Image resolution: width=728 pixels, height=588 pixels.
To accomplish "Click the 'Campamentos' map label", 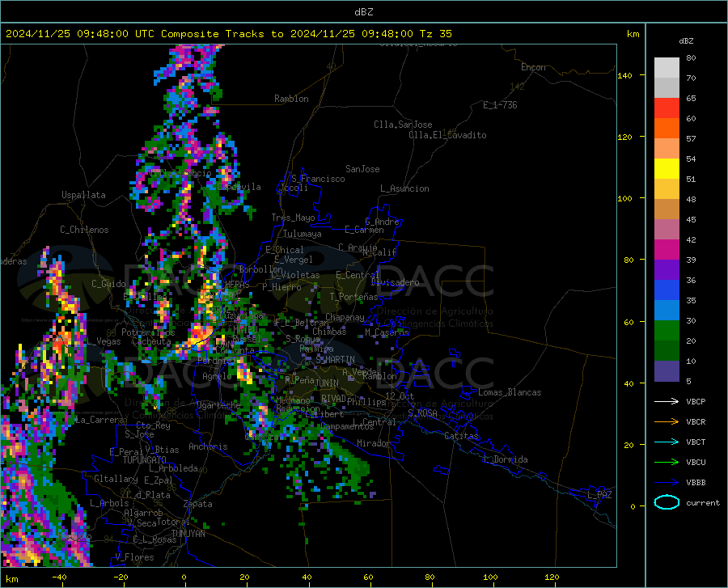I will (x=347, y=426).
